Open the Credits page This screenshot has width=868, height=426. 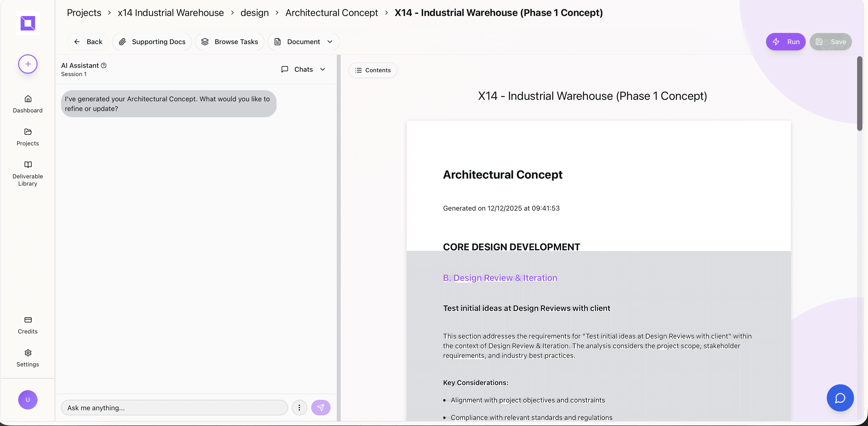coord(28,325)
